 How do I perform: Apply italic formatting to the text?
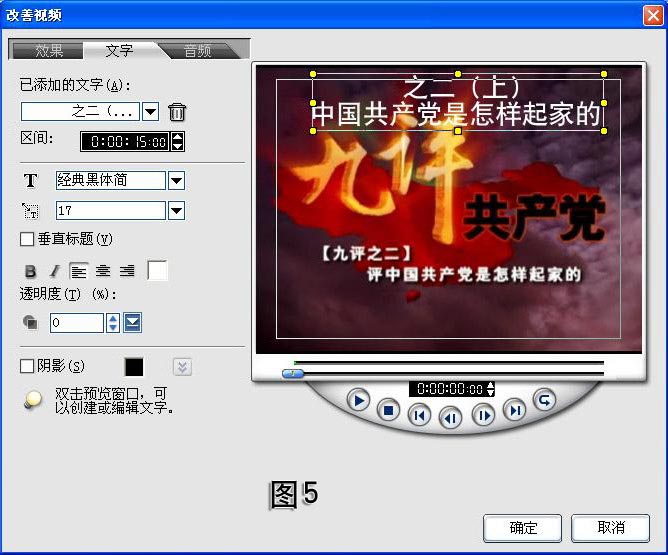point(54,271)
